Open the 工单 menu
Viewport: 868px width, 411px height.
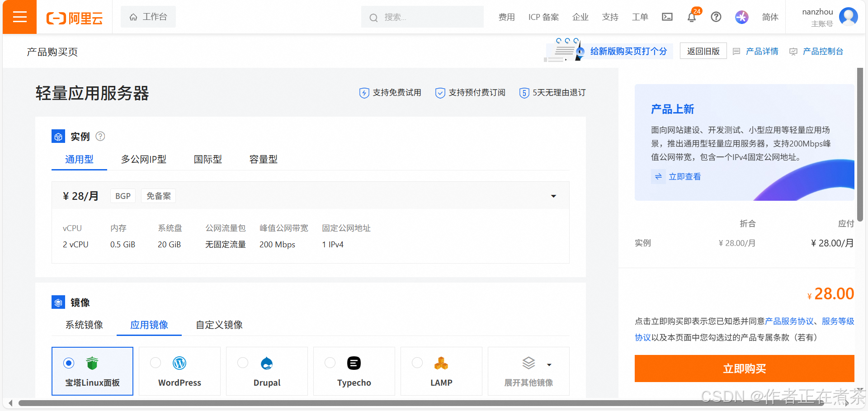coord(640,17)
